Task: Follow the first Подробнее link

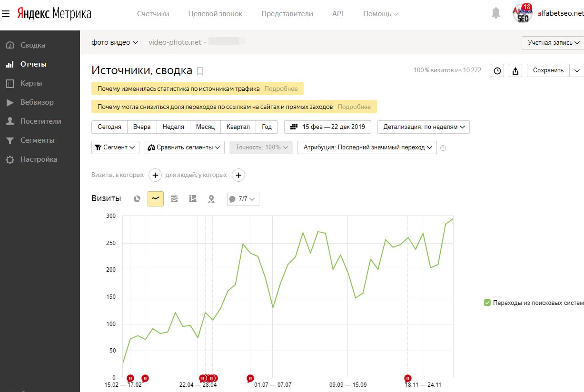Action: point(281,88)
